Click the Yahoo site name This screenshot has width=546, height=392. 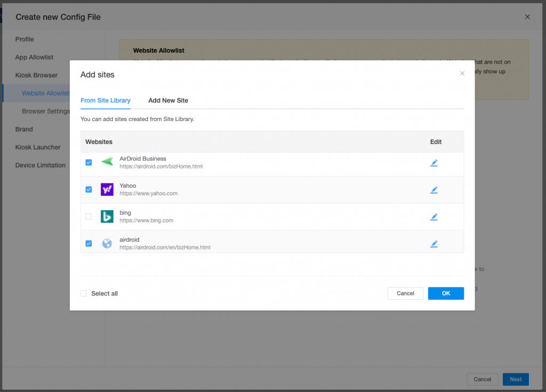point(128,186)
